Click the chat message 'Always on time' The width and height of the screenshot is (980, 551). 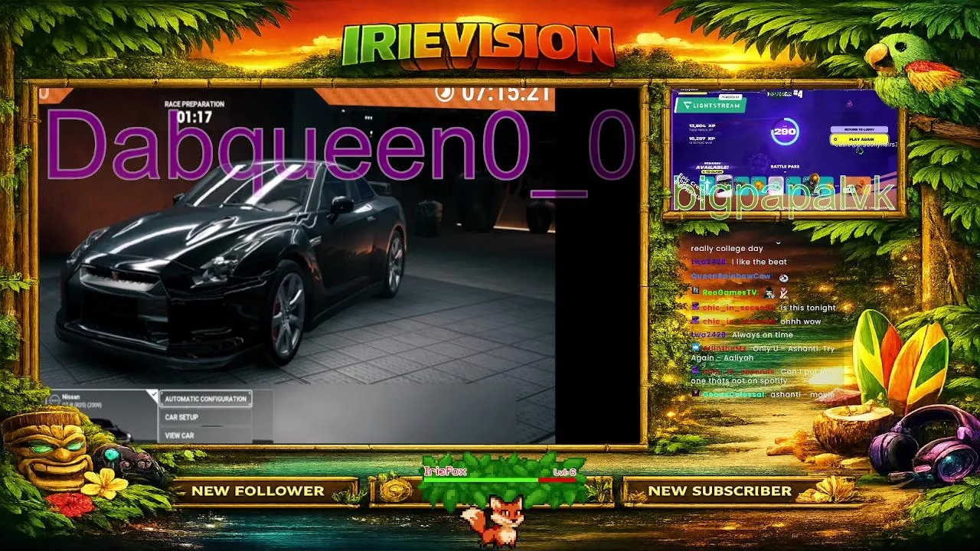[763, 334]
